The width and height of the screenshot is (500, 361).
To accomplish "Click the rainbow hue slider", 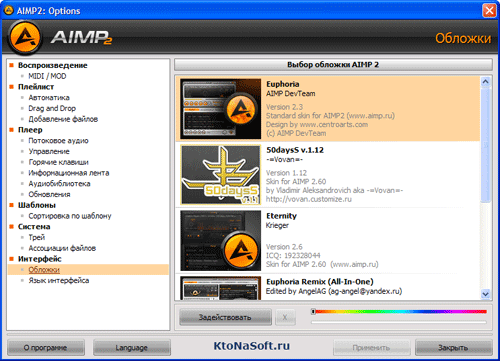I will coord(399,312).
